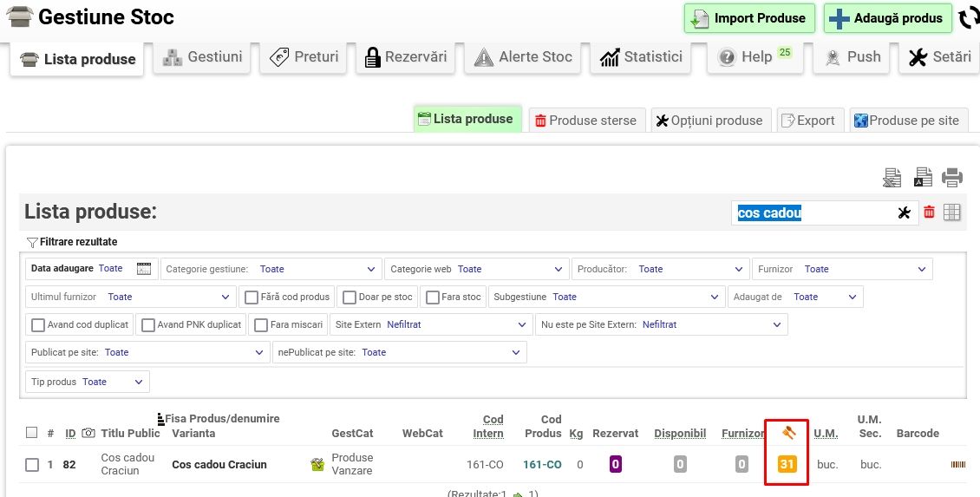Select the Cos cadou Craciun row checkbox
Screen dimensions: 980x497
pyautogui.click(x=32, y=465)
